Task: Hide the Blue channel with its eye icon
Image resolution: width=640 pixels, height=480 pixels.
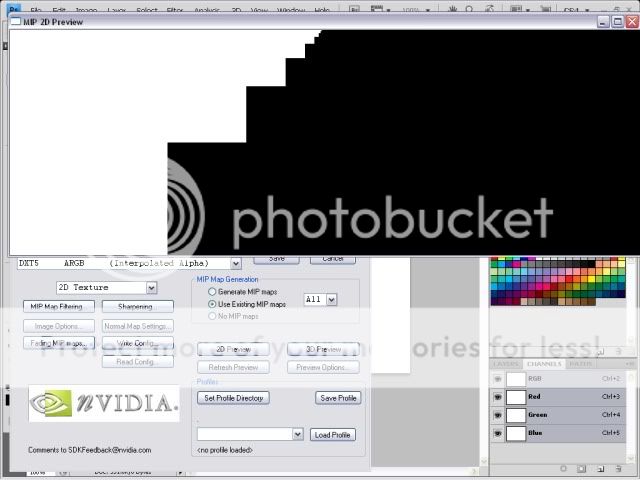Action: point(498,433)
